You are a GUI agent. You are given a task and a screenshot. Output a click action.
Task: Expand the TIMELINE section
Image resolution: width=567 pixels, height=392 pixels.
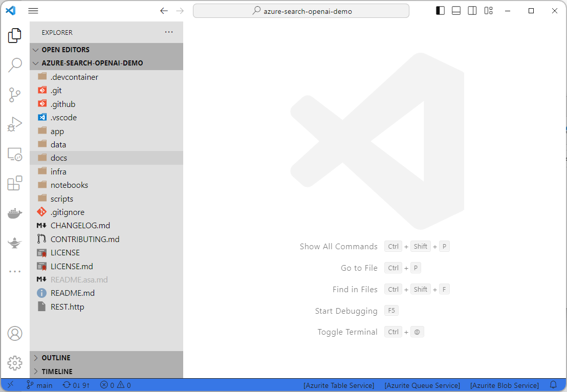pyautogui.click(x=57, y=372)
